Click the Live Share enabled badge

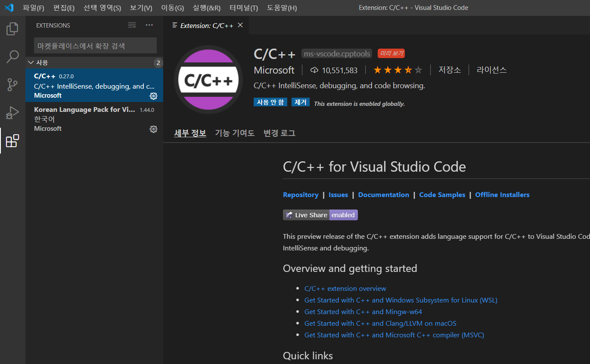click(320, 215)
